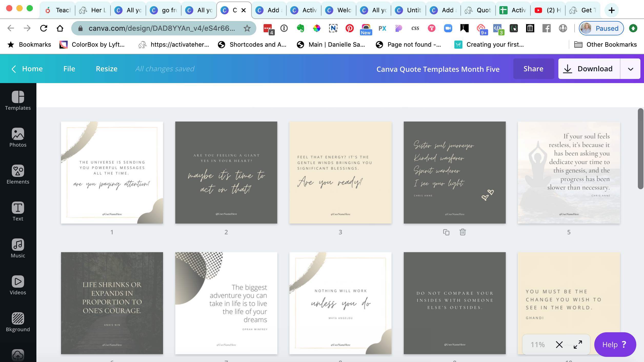Select the page 5 yoga soul quote thumbnail
Viewport: 644px width, 362px height.
[x=569, y=173]
